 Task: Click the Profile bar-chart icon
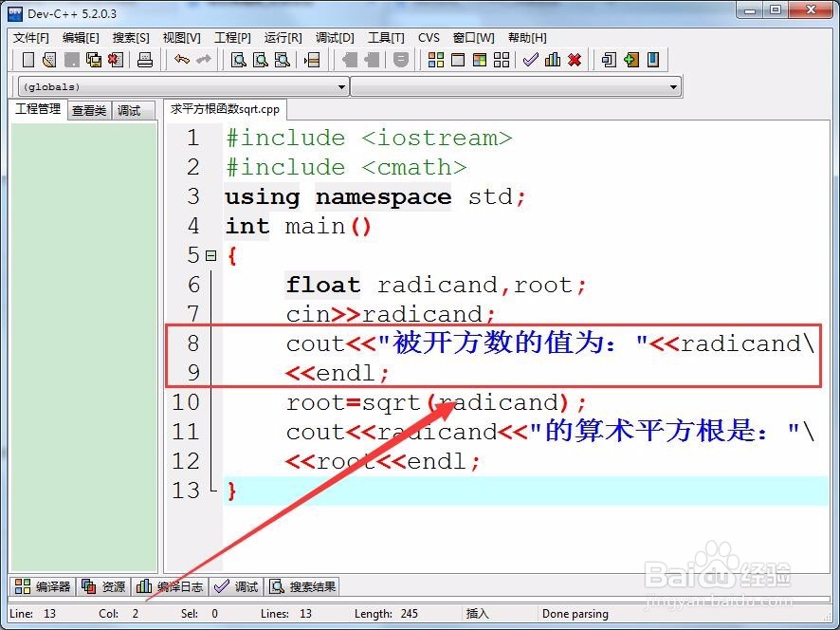pos(553,60)
